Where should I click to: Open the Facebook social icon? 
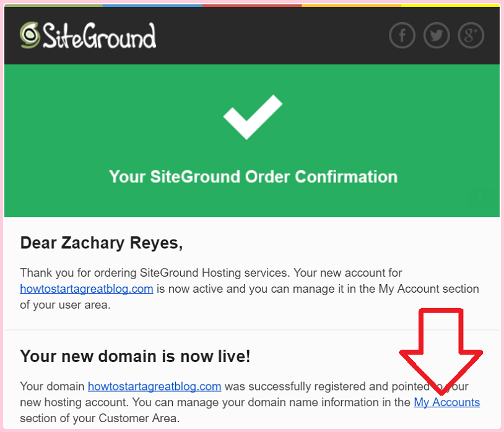pos(402,35)
